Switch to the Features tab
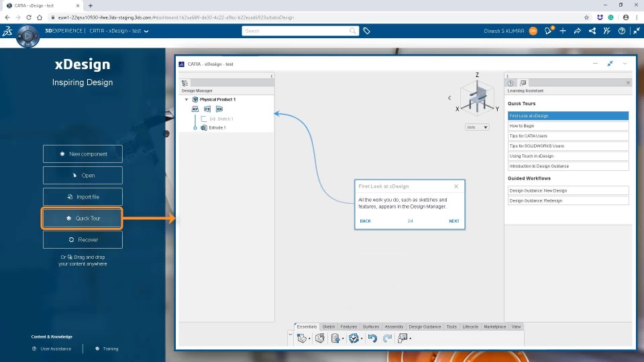This screenshot has height=362, width=644. 349,326
